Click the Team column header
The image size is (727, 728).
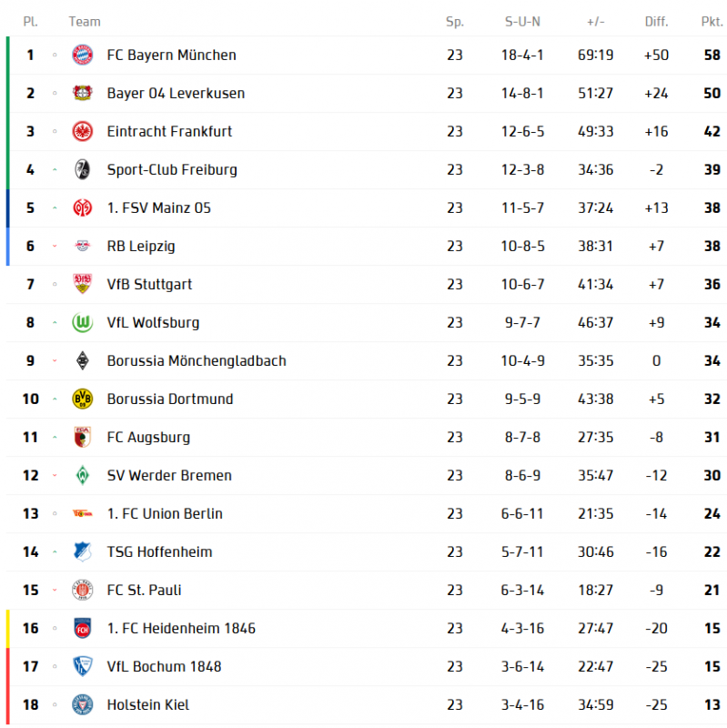point(85,21)
